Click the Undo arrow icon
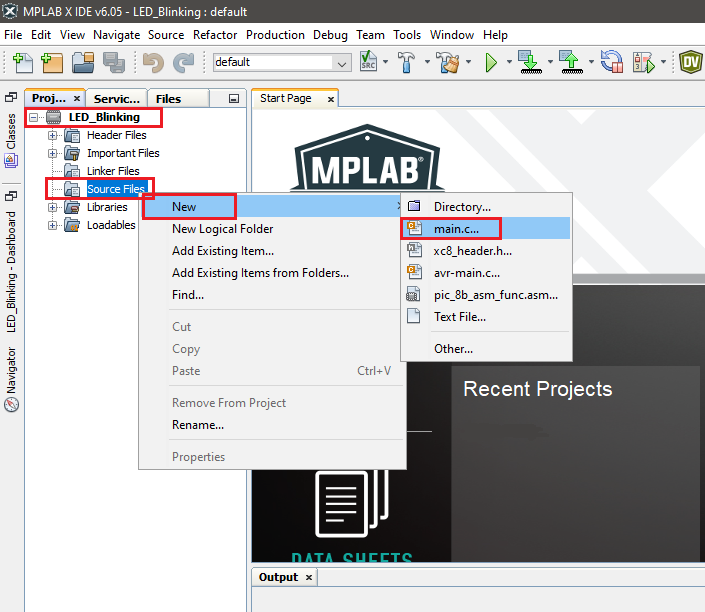 click(153, 63)
